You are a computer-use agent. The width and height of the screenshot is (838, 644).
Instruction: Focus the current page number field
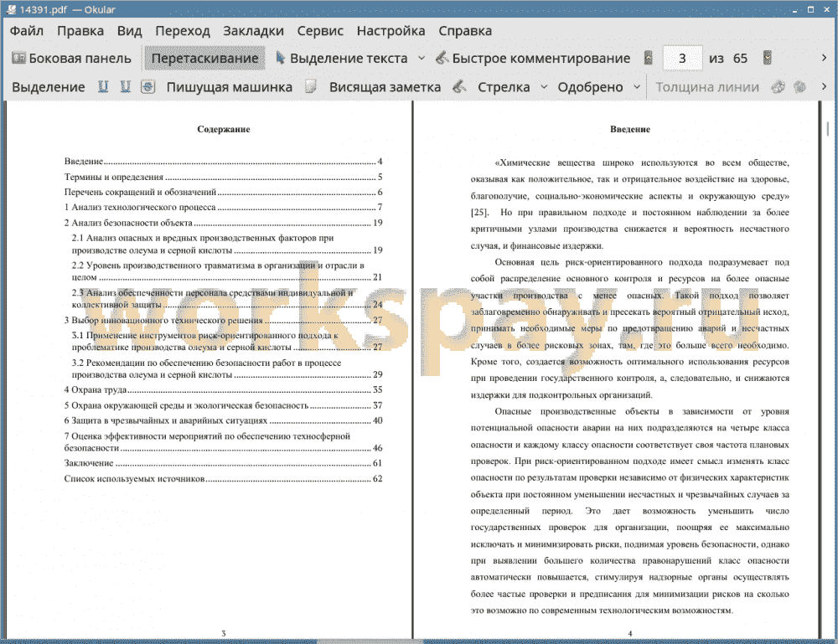point(682,58)
